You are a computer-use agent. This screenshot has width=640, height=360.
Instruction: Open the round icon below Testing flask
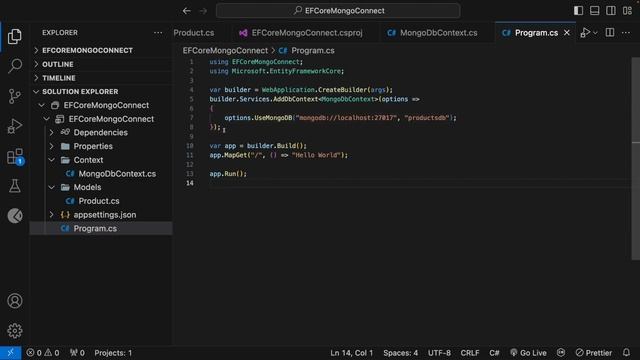click(x=15, y=216)
